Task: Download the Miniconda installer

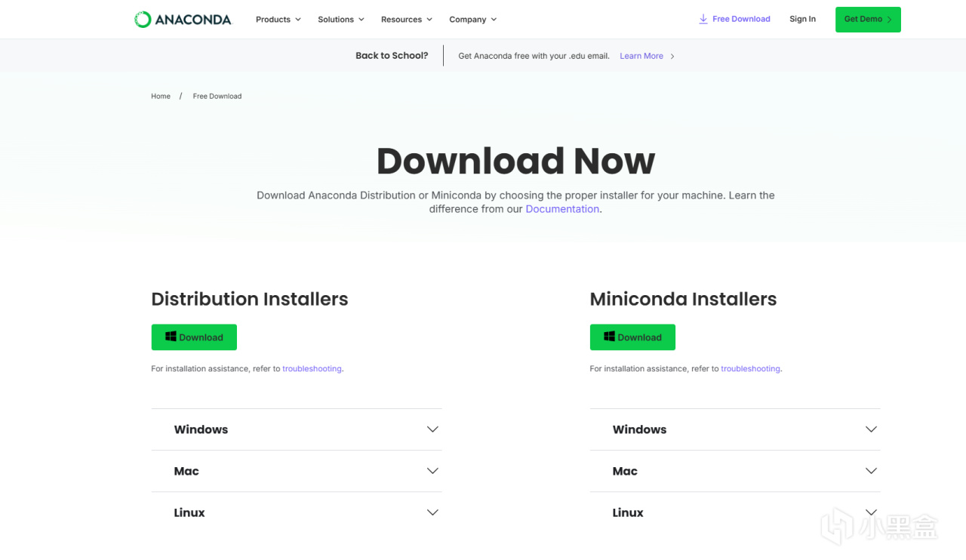Action: pyautogui.click(x=632, y=337)
